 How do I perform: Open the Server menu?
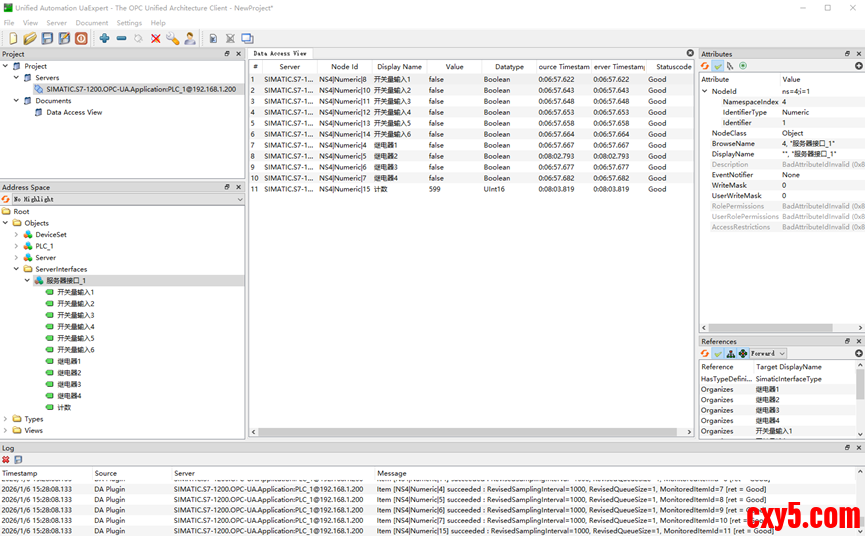coord(56,22)
